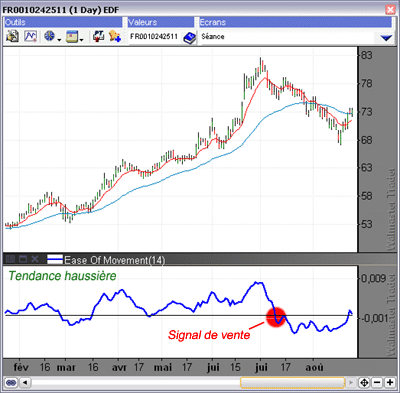Click the aoû date axis label
Screen dimensions: 400x393
tap(314, 367)
